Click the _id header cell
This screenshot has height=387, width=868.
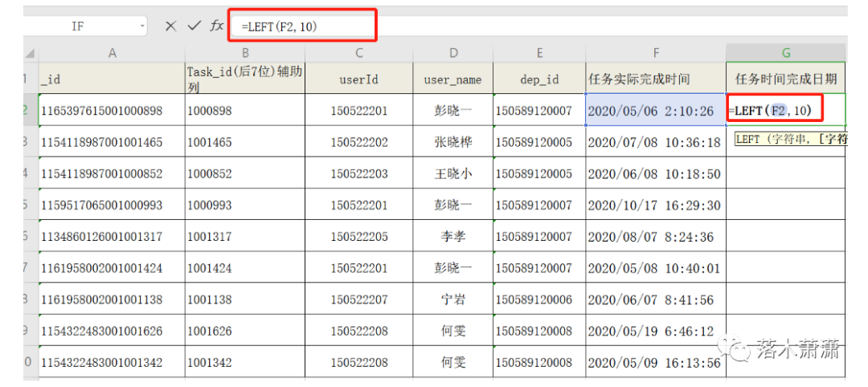tap(112, 77)
